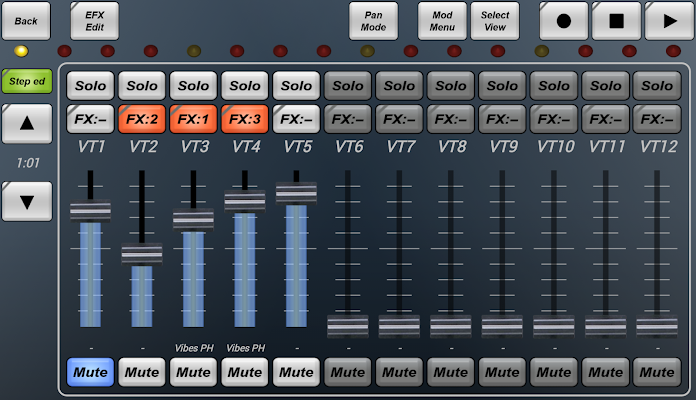
Task: Move up with the up arrow button
Action: pos(27,123)
